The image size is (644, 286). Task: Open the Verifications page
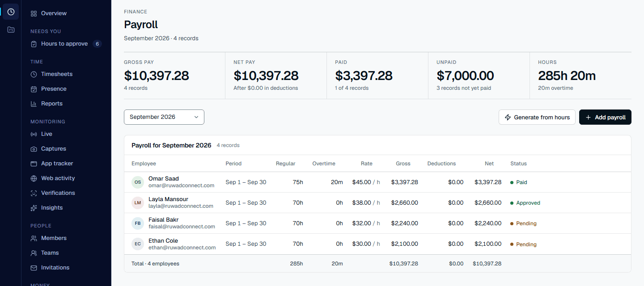pos(66,193)
